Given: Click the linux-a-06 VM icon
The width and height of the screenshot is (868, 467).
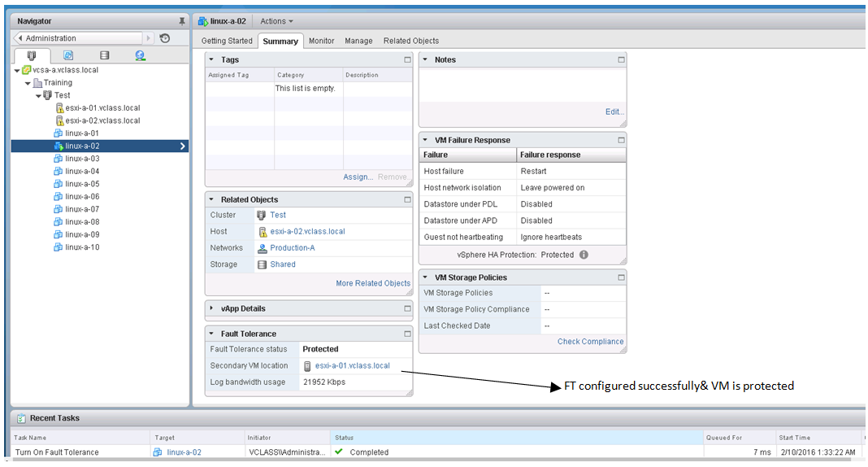Looking at the screenshot, I should (x=58, y=197).
